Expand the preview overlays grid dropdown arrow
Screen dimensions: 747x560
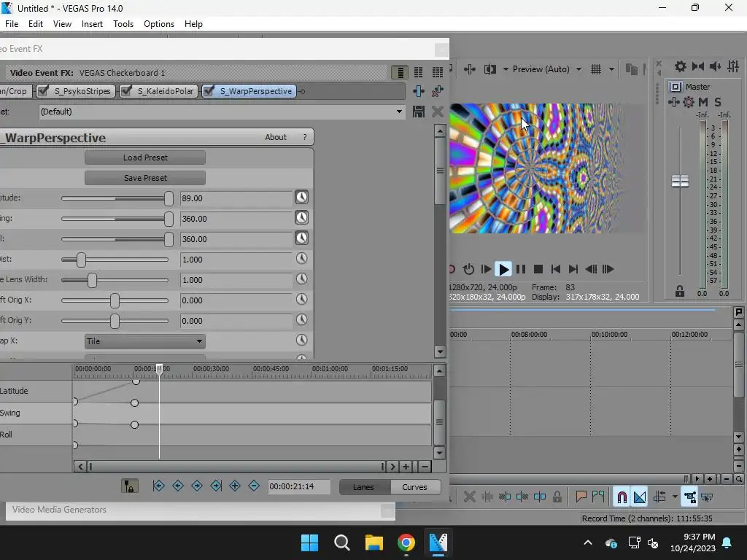(611, 69)
